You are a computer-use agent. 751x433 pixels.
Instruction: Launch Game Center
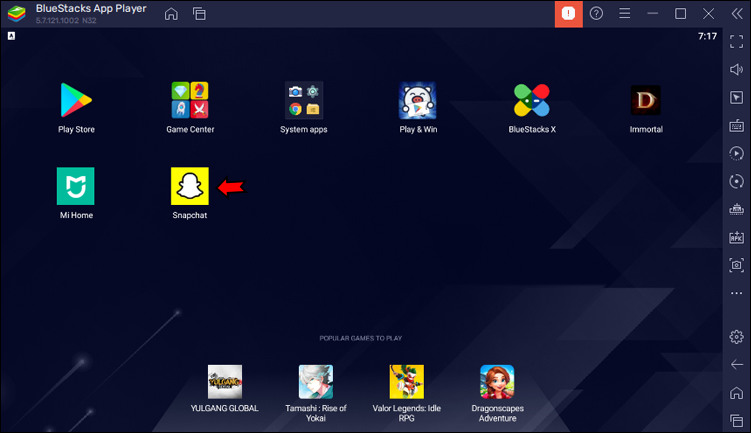(x=190, y=100)
